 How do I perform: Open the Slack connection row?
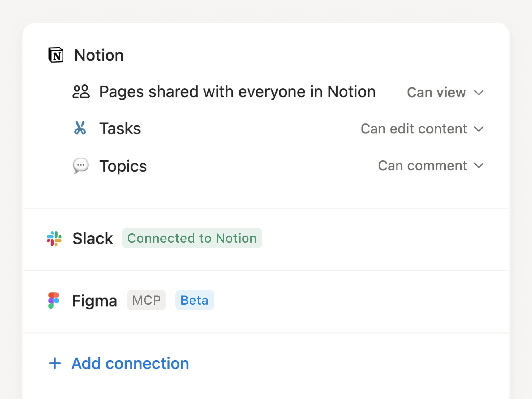(93, 238)
